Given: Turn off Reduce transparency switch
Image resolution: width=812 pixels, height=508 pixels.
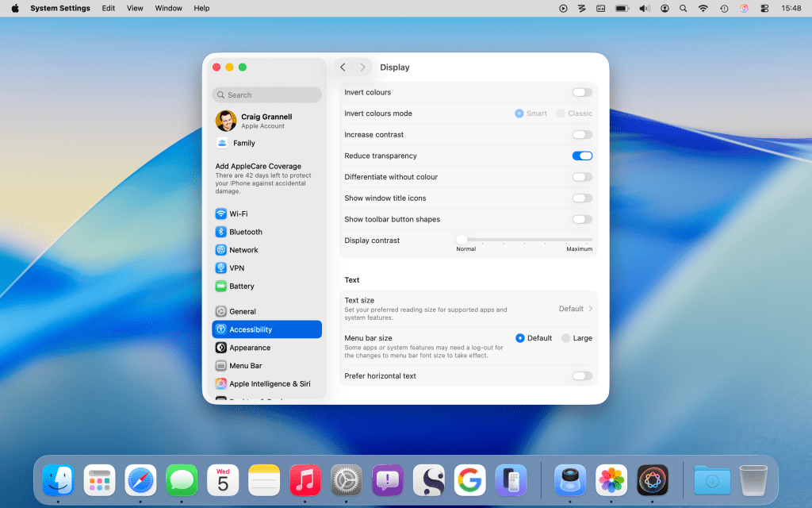Looking at the screenshot, I should [582, 156].
